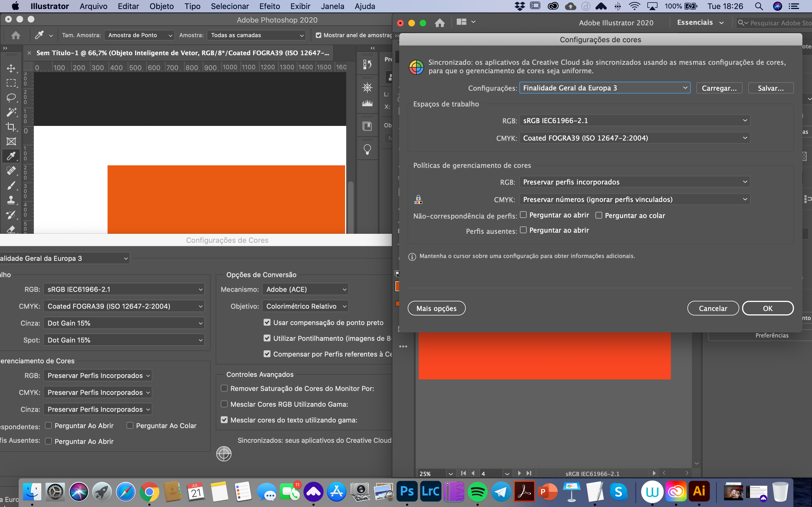Click the orange swatch in the Illustrator panel

coord(398,286)
